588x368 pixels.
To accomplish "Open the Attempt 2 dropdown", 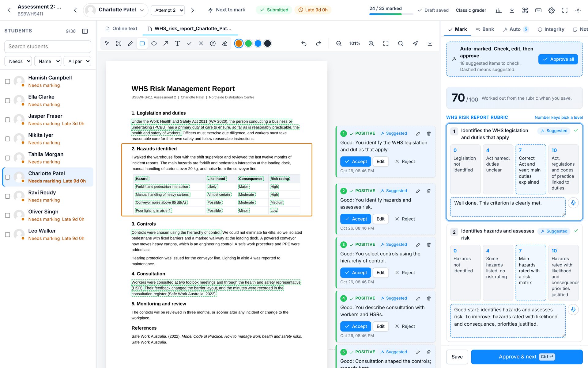I will [x=168, y=10].
